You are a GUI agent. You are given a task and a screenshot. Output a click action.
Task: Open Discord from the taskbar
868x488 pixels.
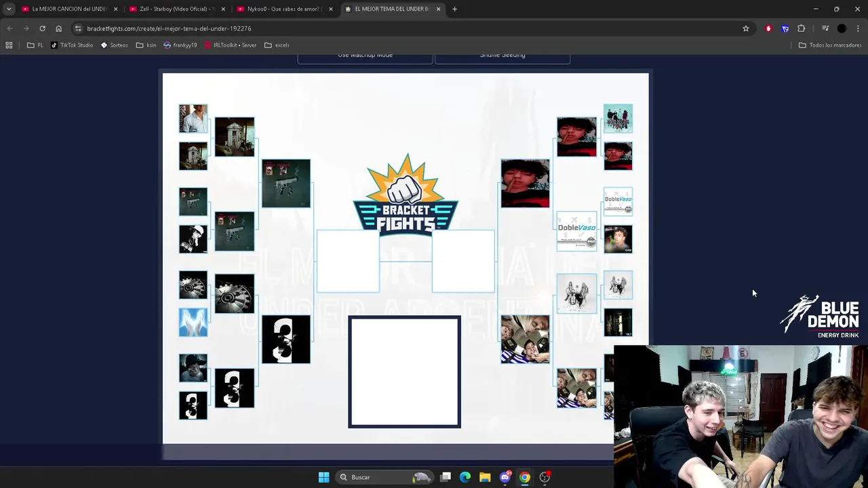coord(505,477)
